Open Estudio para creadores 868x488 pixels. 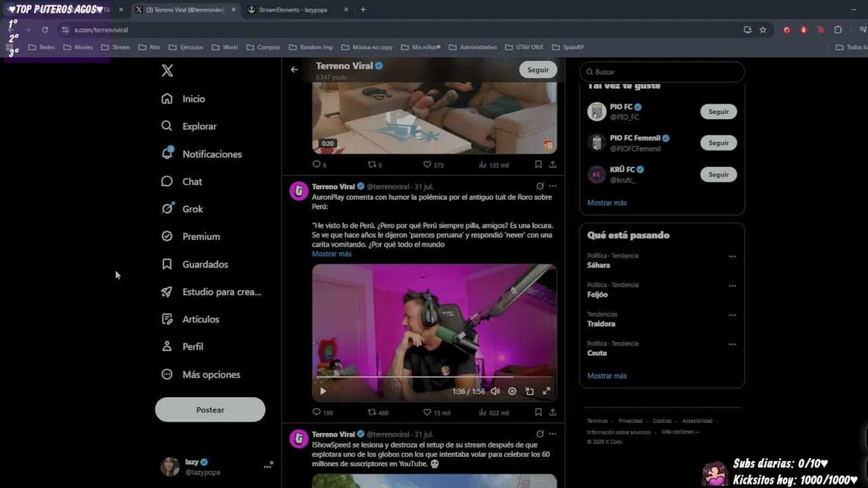[x=211, y=291]
